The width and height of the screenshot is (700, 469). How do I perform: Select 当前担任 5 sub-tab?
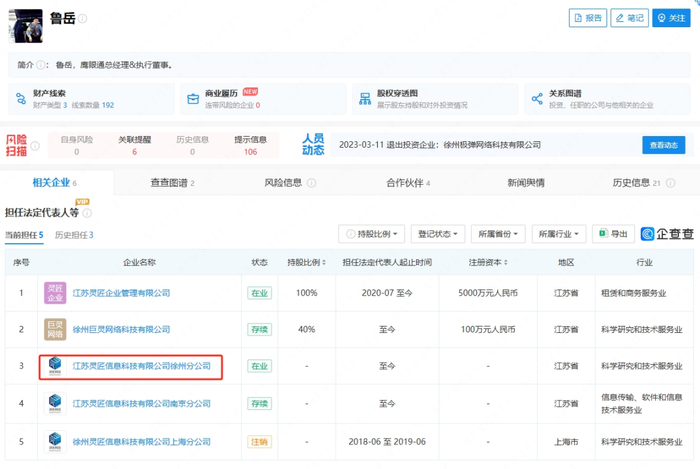click(24, 235)
